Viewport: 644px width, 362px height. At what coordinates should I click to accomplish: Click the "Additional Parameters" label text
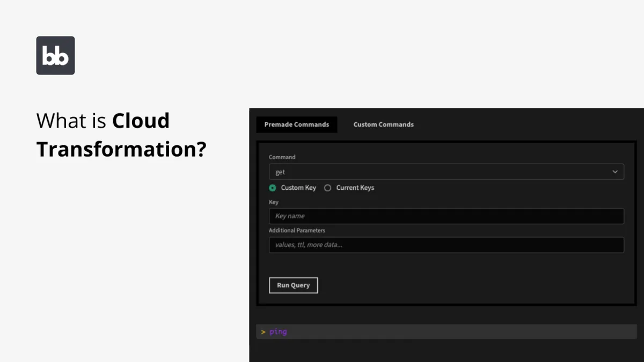297,231
